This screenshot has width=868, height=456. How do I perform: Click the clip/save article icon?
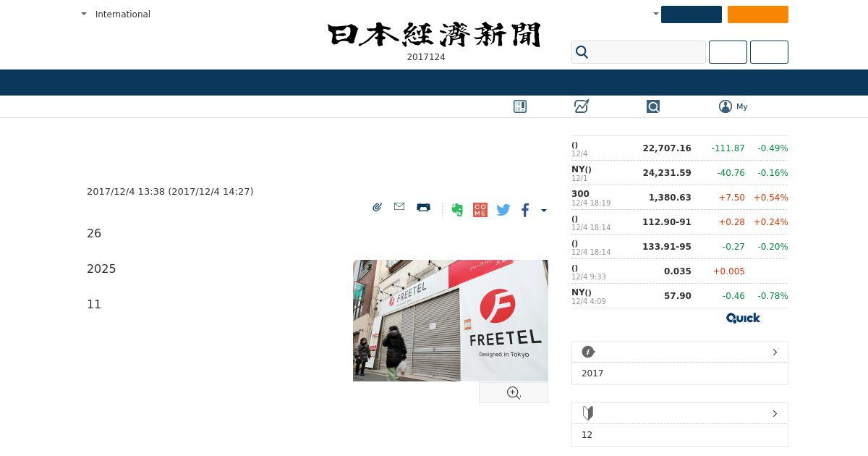[377, 207]
